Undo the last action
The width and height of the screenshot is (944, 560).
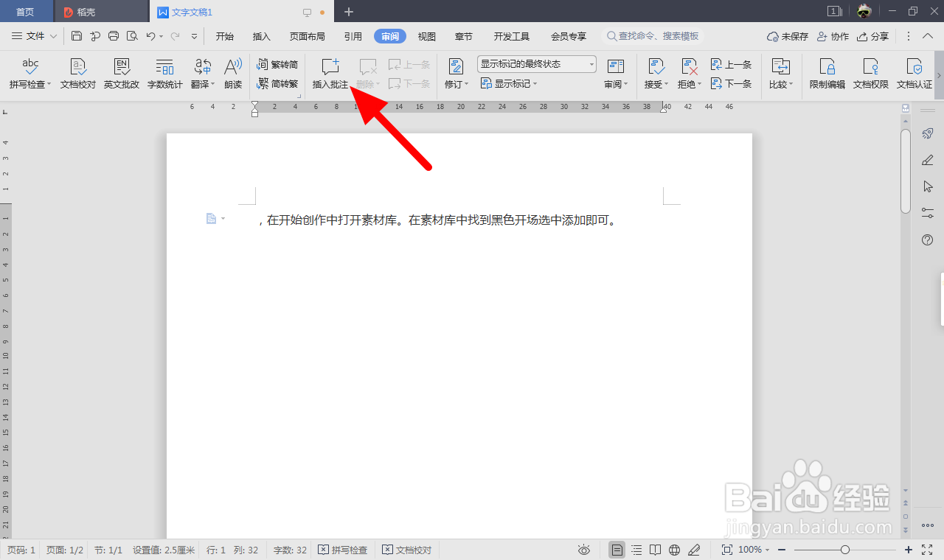[x=150, y=36]
